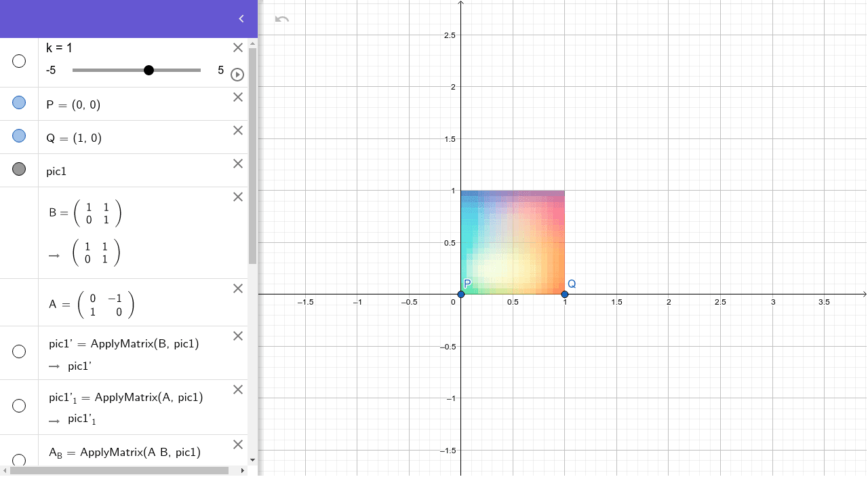868x477 pixels.
Task: Delete the A_B ApplyMatrix entry's X icon
Action: pyautogui.click(x=237, y=444)
